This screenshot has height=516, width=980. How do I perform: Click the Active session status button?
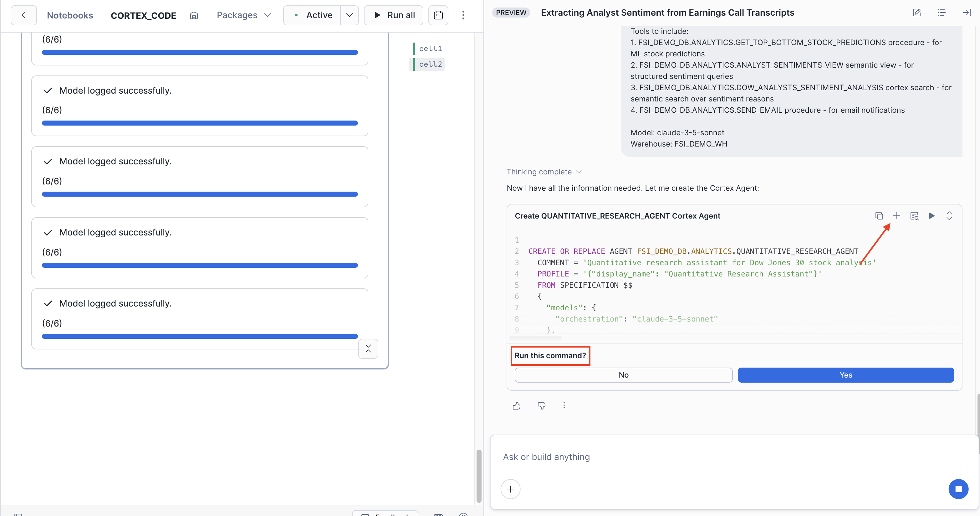(x=312, y=15)
